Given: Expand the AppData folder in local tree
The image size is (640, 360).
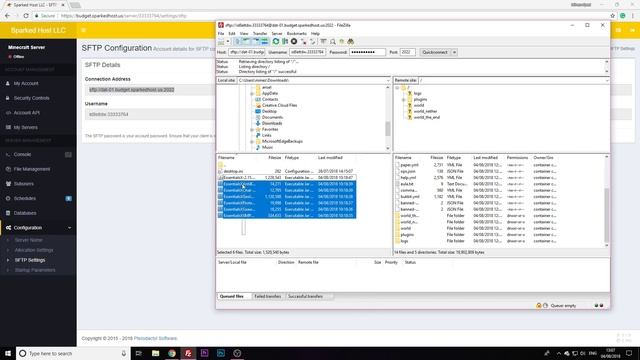Looking at the screenshot, I should coord(252,93).
